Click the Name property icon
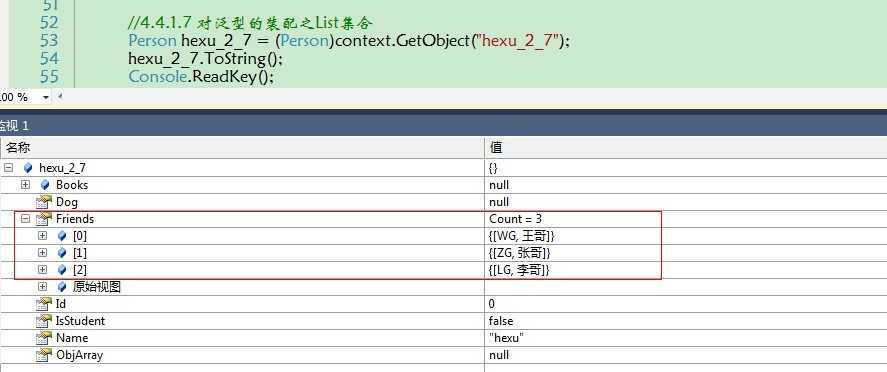The image size is (887, 372). pyautogui.click(x=44, y=338)
